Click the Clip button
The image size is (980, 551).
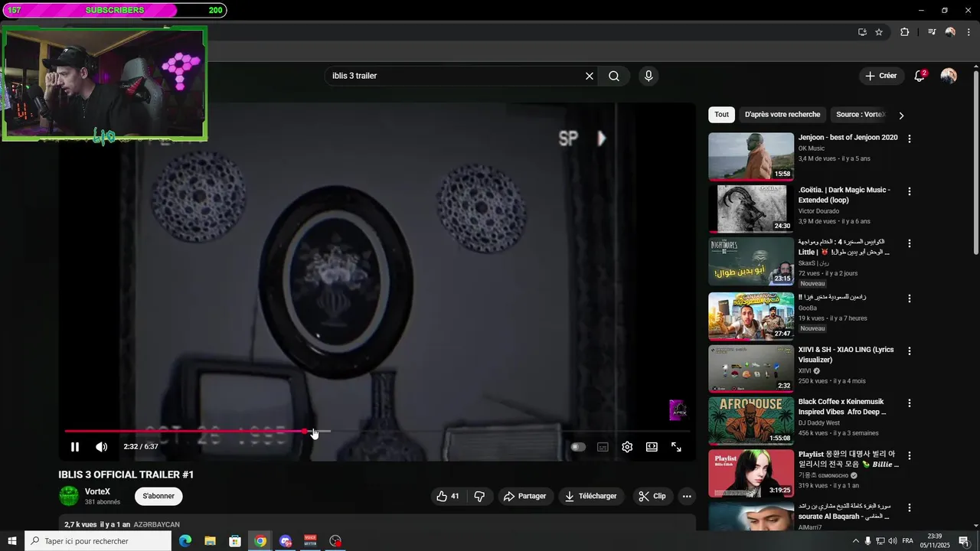[652, 496]
